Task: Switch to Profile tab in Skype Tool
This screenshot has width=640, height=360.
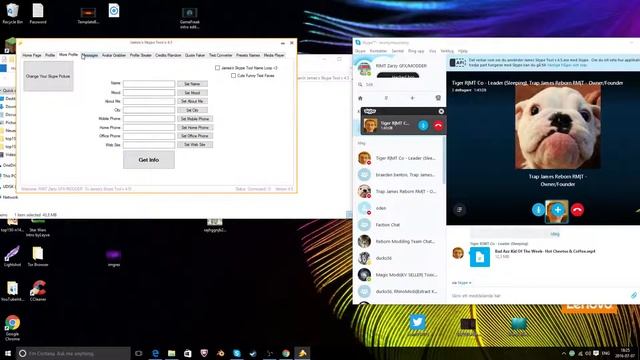Action: [x=50, y=55]
